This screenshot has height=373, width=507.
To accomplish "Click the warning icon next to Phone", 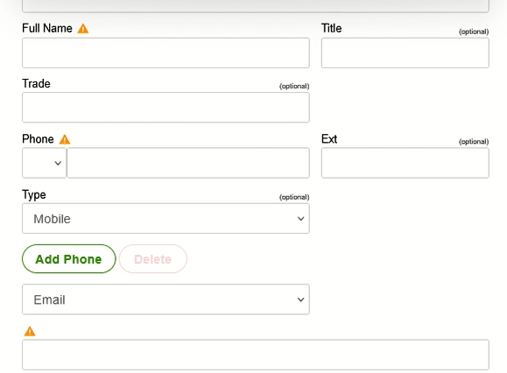I will pyautogui.click(x=65, y=139).
